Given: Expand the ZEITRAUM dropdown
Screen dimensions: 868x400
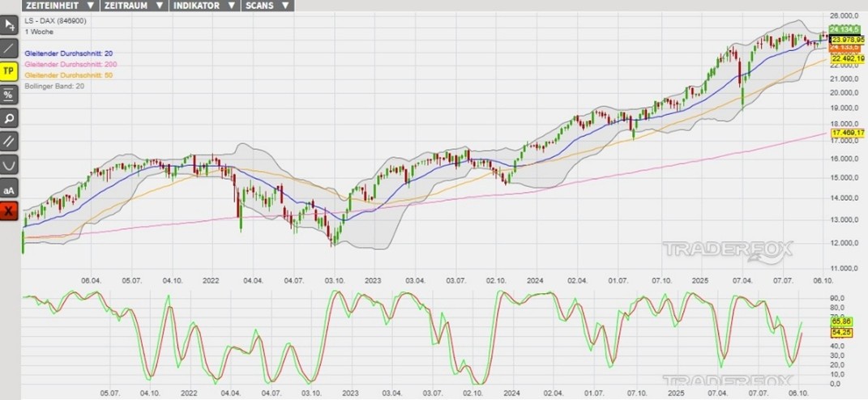Looking at the screenshot, I should click(x=135, y=5).
